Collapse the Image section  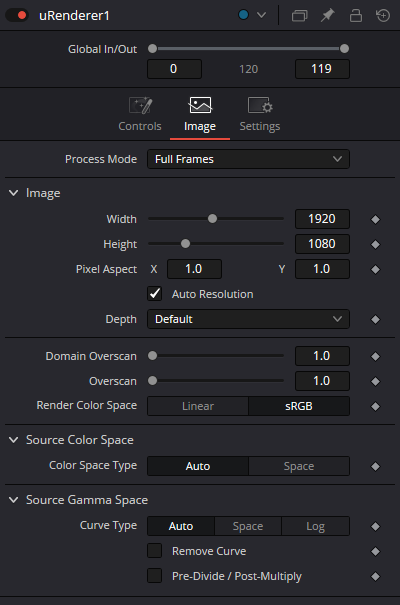click(14, 193)
